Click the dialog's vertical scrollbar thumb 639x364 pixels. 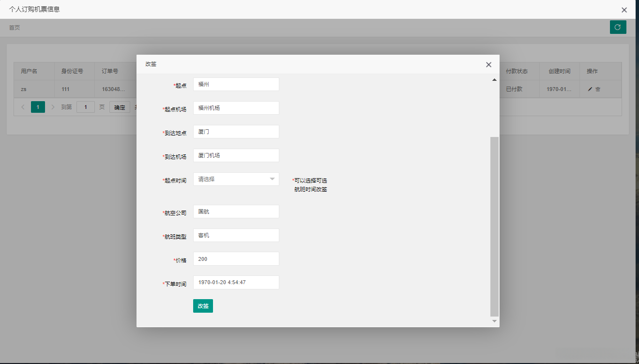pyautogui.click(x=494, y=226)
